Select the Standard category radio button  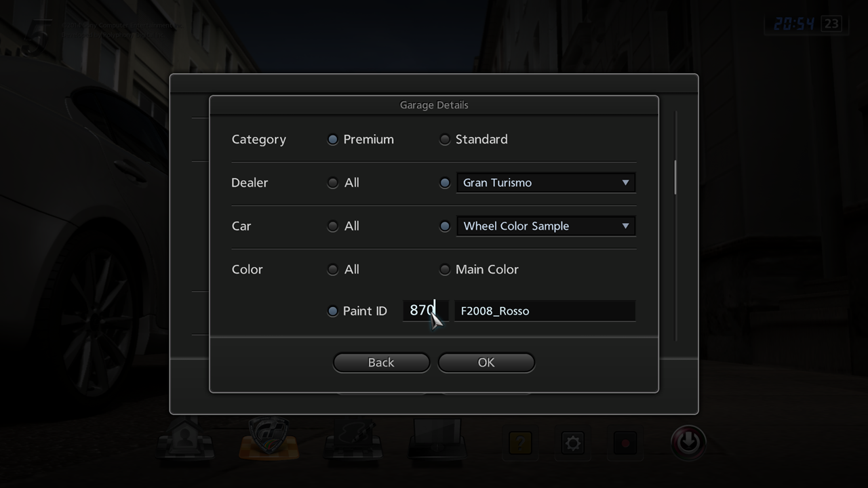click(444, 140)
